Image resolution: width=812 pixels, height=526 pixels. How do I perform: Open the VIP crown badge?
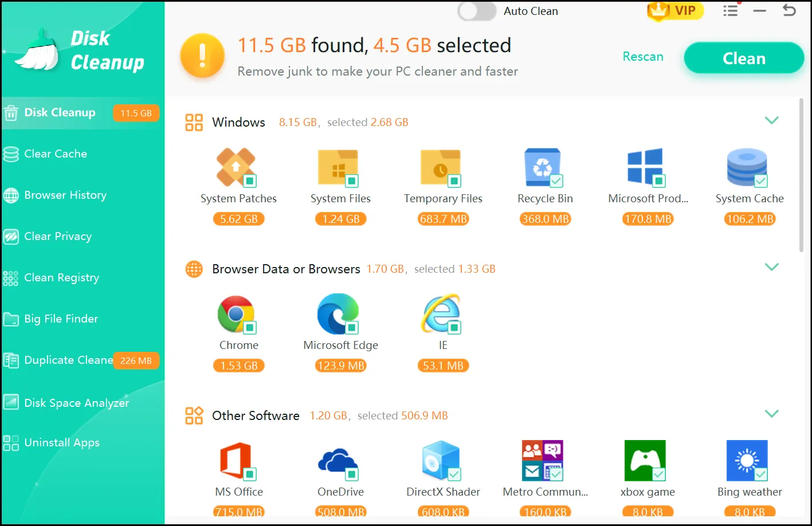coord(676,10)
